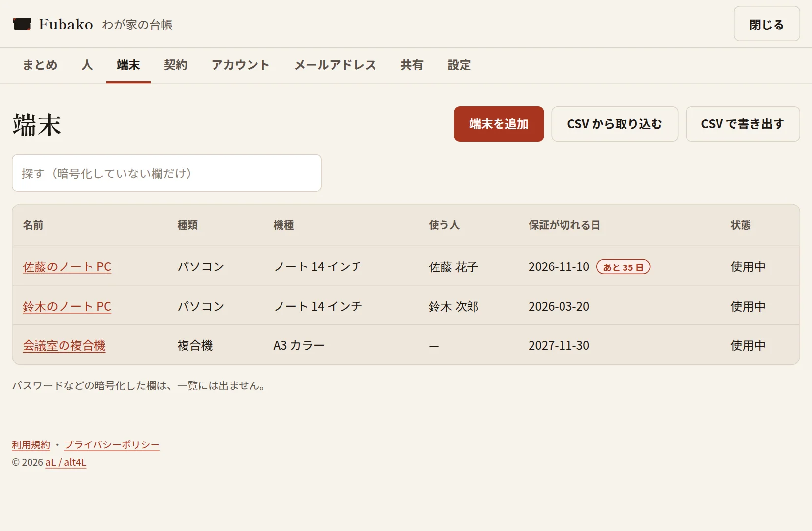Click ノート 14 インチ in the 鈴木 row
812x531 pixels.
click(x=318, y=306)
